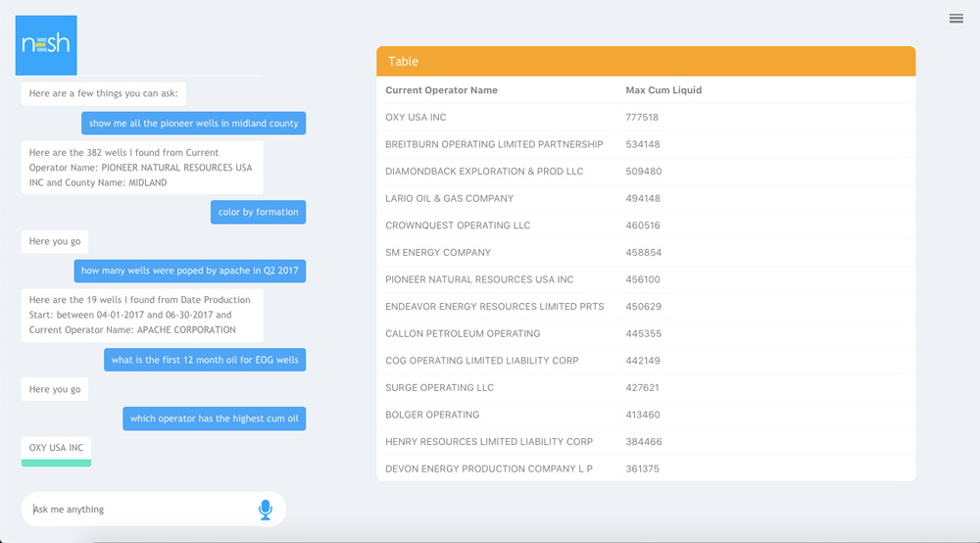The height and width of the screenshot is (543, 980).
Task: Select 'first 12 month oil for EOG wells' message
Action: tap(205, 360)
